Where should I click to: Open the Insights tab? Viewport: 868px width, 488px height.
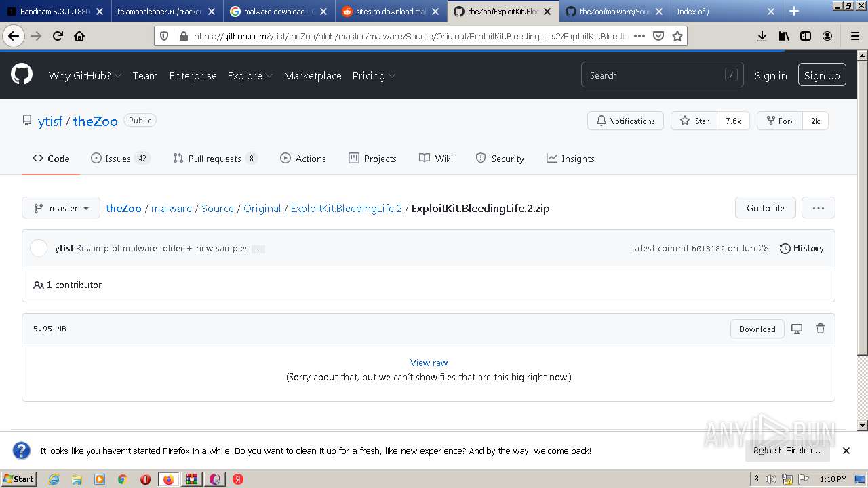pos(570,158)
